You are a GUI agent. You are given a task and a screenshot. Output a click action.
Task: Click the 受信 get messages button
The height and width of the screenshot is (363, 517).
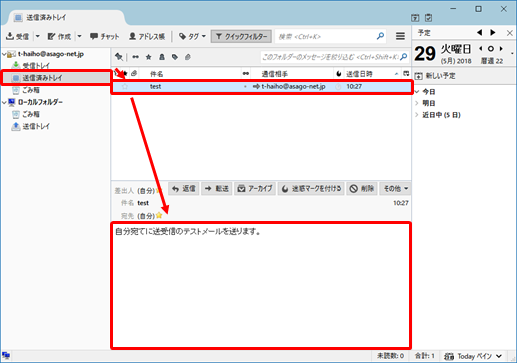click(18, 36)
